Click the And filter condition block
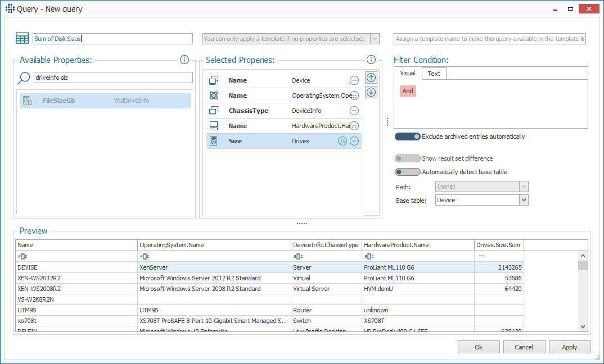 (x=408, y=91)
